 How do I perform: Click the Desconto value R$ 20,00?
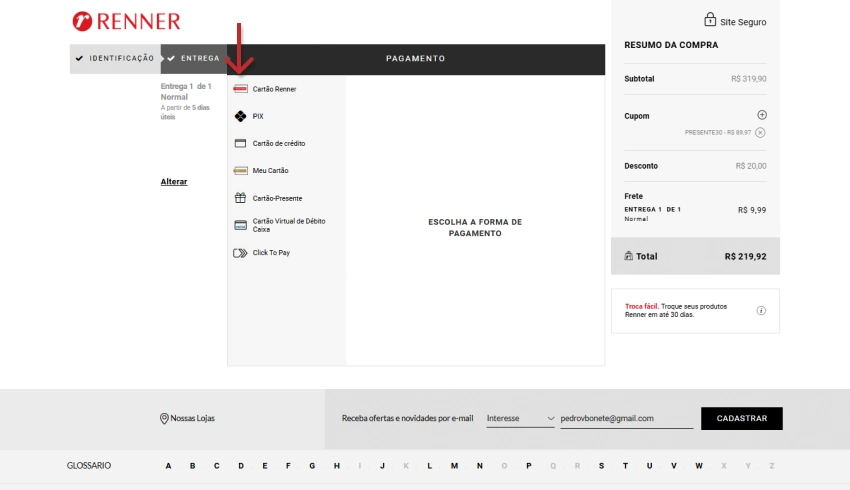pyautogui.click(x=751, y=166)
